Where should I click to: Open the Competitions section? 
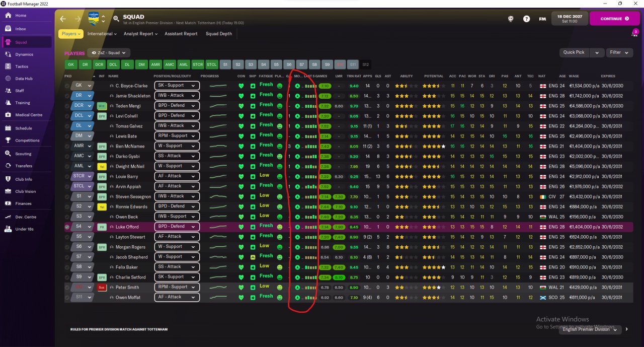click(x=27, y=141)
